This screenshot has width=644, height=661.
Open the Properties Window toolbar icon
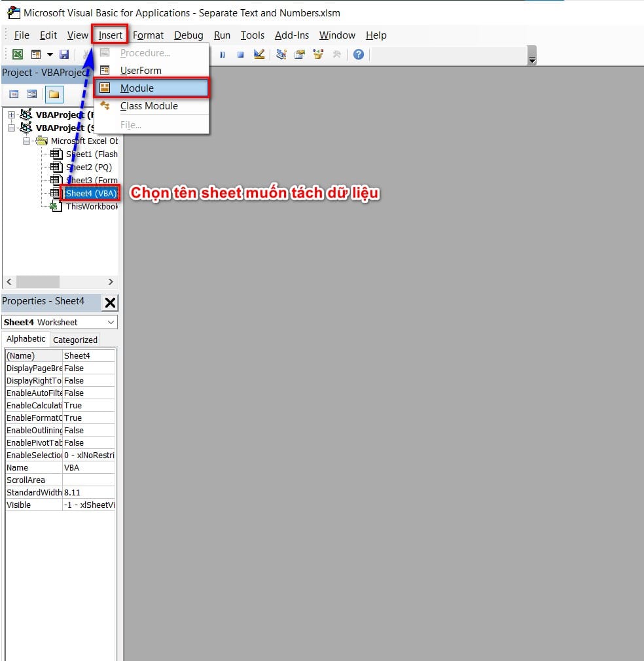(300, 54)
